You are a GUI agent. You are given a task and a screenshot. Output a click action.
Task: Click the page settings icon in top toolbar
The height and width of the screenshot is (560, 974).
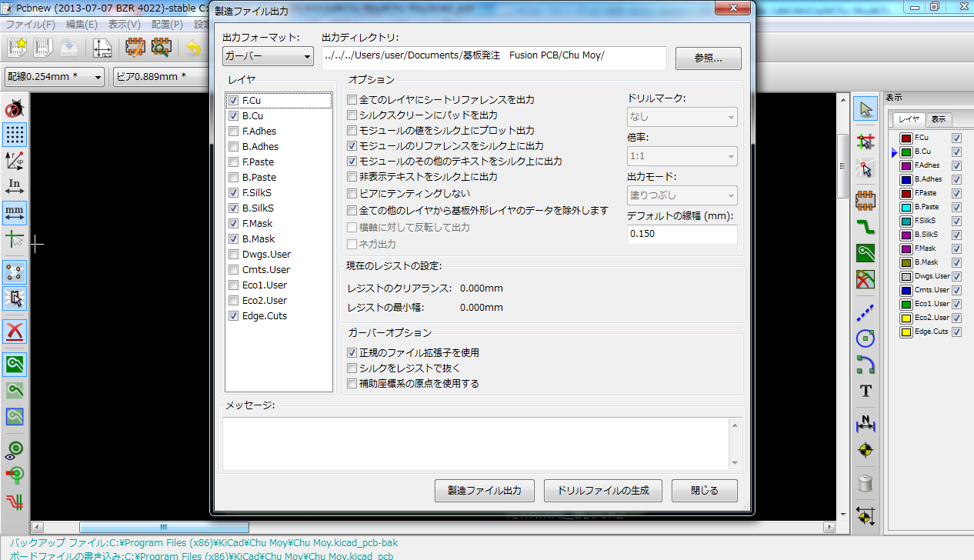pos(102,48)
